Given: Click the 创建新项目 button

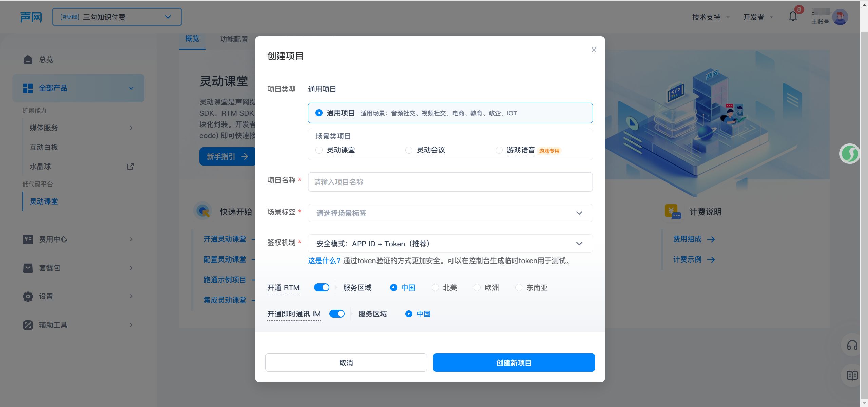Looking at the screenshot, I should pos(514,363).
